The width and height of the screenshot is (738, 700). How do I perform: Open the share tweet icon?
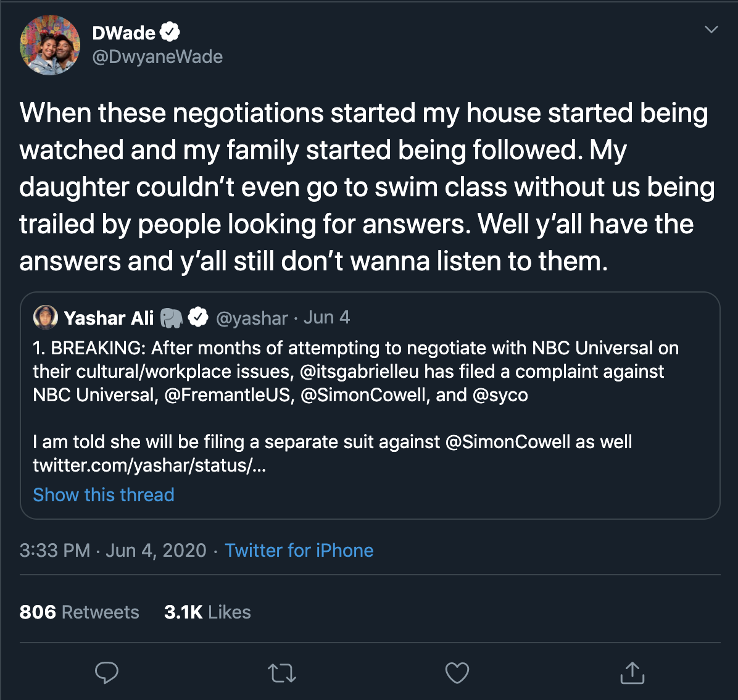coord(632,673)
